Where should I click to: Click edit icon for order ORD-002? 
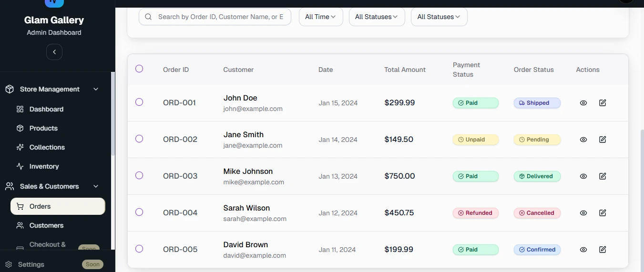(603, 140)
